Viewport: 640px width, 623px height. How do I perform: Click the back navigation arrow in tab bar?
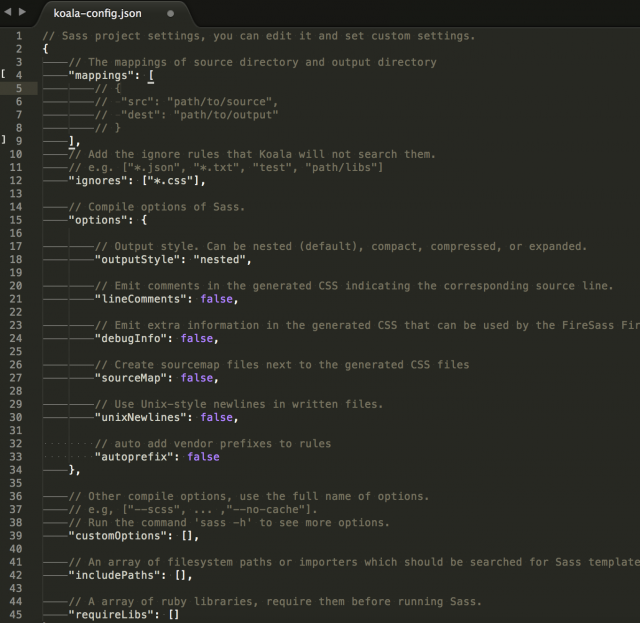9,13
